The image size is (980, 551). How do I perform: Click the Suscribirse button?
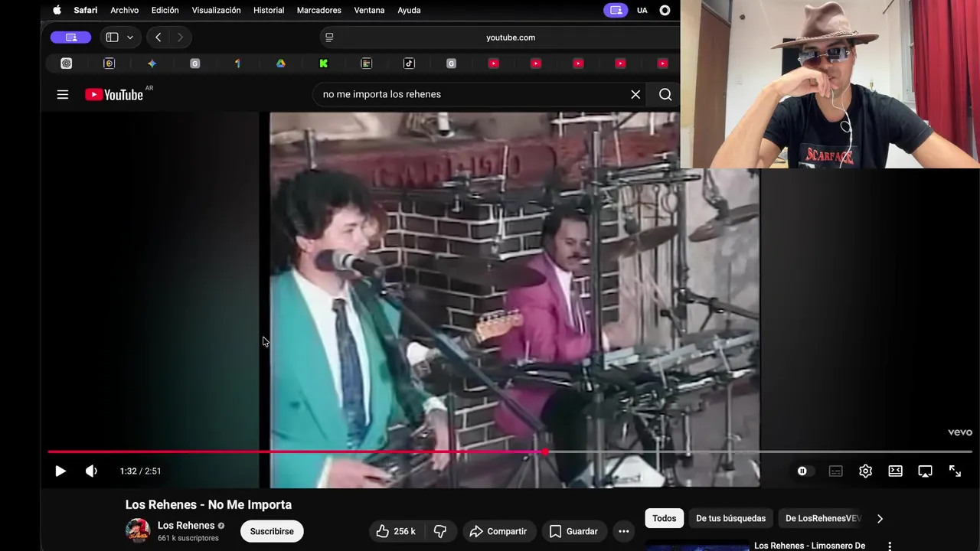point(272,531)
